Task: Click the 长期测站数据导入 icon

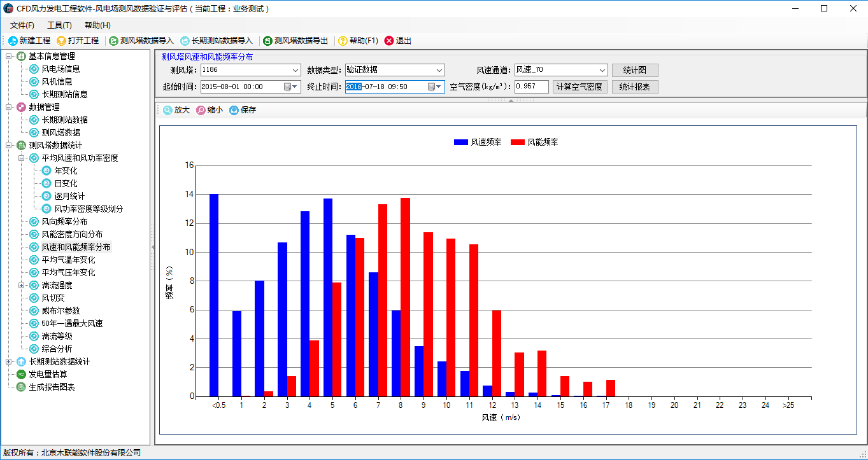Action: pyautogui.click(x=185, y=41)
